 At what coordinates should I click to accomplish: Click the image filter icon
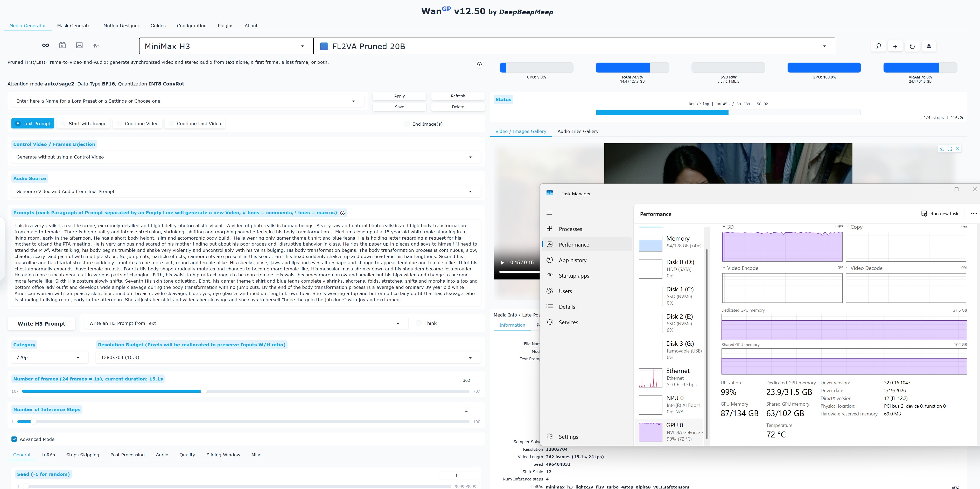(79, 45)
